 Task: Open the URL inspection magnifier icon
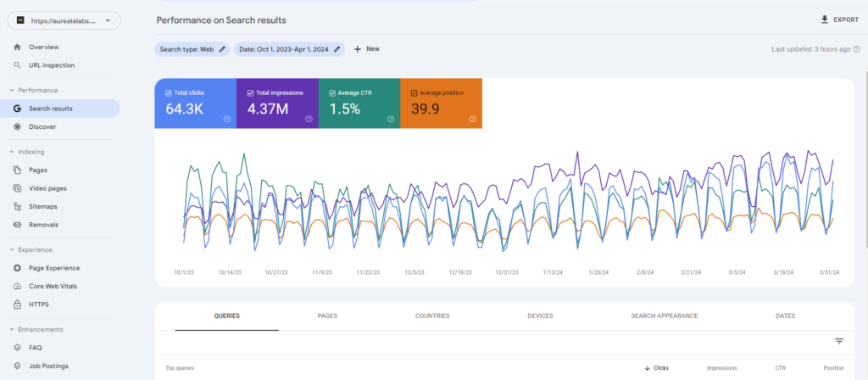[18, 64]
